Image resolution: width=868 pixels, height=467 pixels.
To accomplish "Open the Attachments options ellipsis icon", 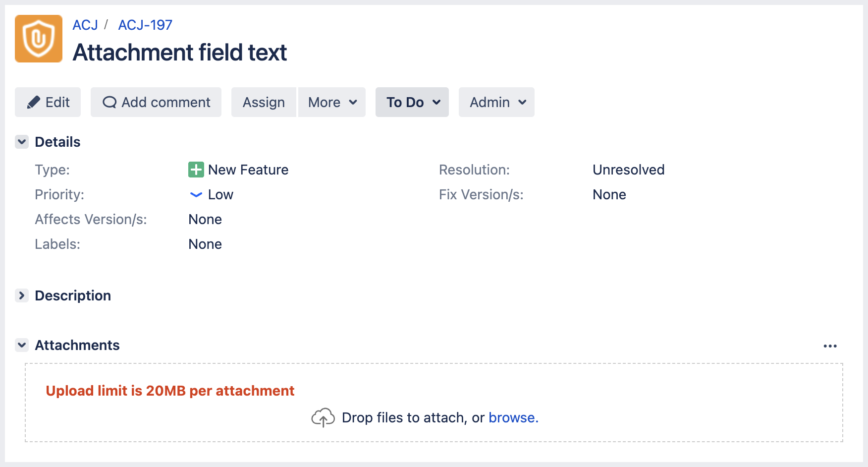I will coord(830,346).
